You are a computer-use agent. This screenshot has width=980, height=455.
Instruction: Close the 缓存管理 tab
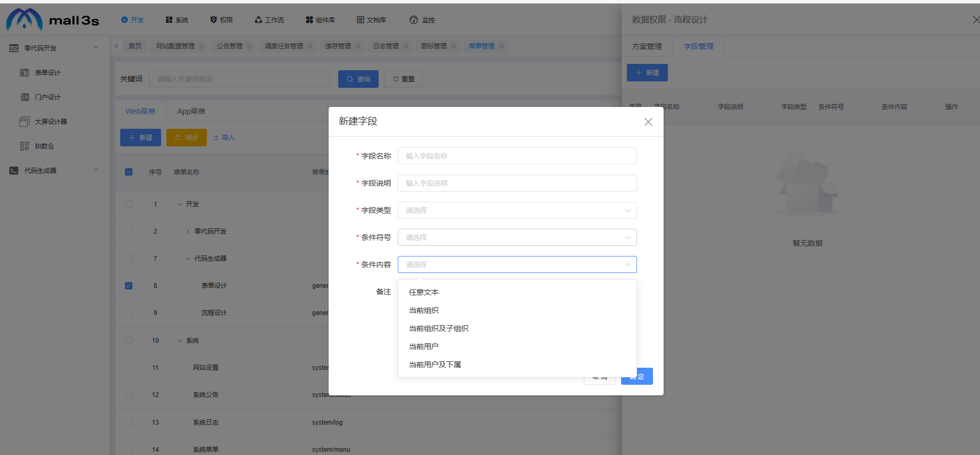(358, 46)
